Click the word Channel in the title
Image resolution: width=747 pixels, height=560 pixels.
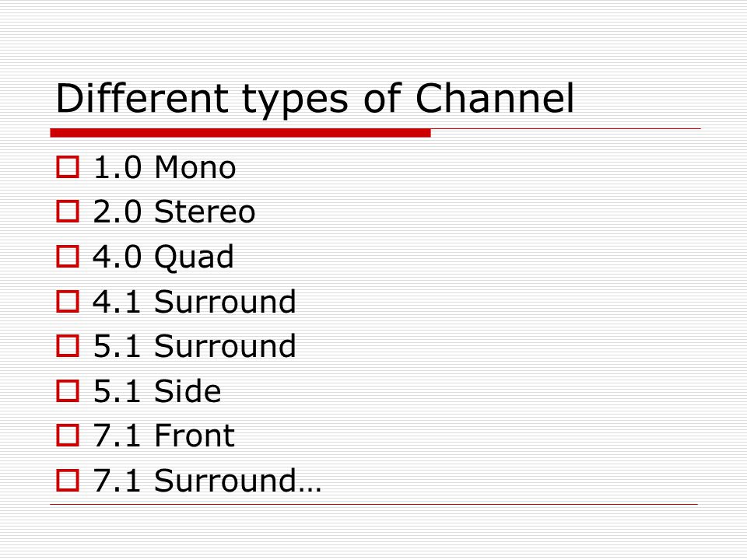[x=495, y=98]
